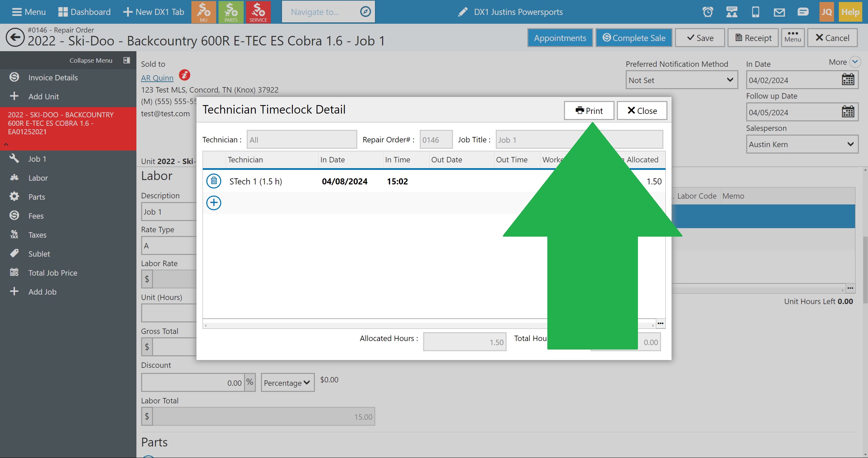
Task: Click the SERVICE quick sale icon
Action: 258,12
